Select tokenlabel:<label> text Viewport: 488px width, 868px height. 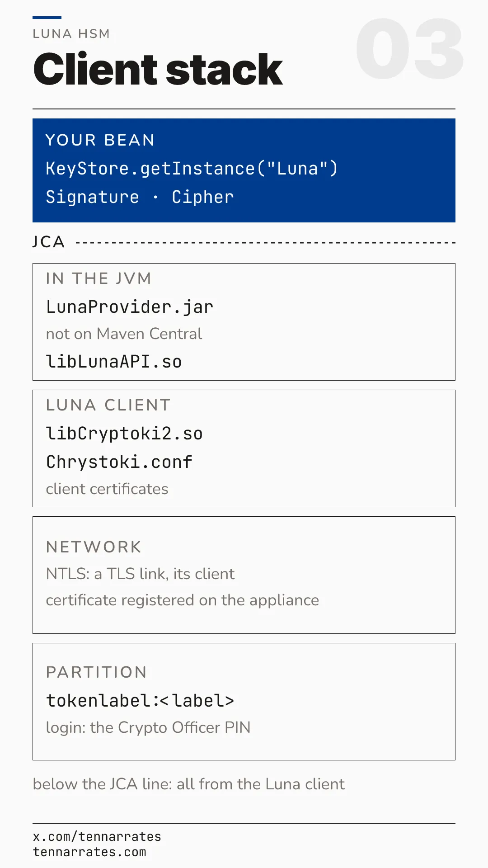click(x=140, y=701)
